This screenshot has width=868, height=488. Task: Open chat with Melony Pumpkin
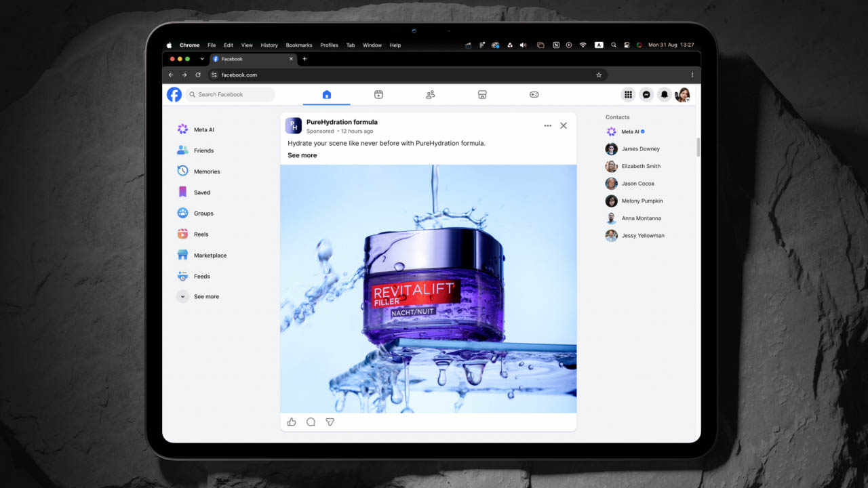pyautogui.click(x=635, y=201)
